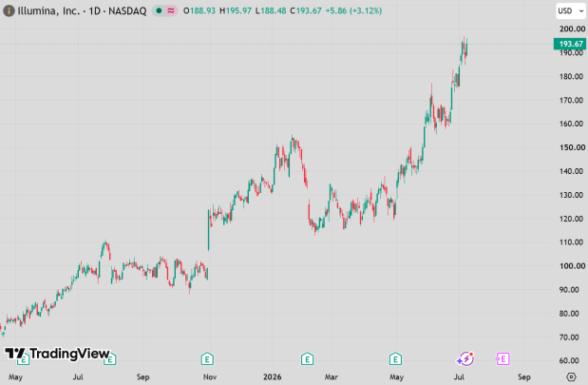Click the TradingView logo link
The height and width of the screenshot is (385, 588).
(x=57, y=354)
